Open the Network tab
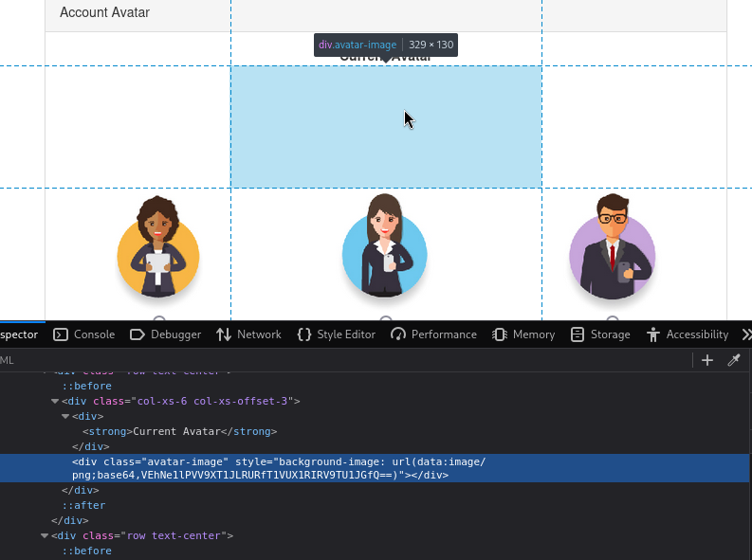 248,334
